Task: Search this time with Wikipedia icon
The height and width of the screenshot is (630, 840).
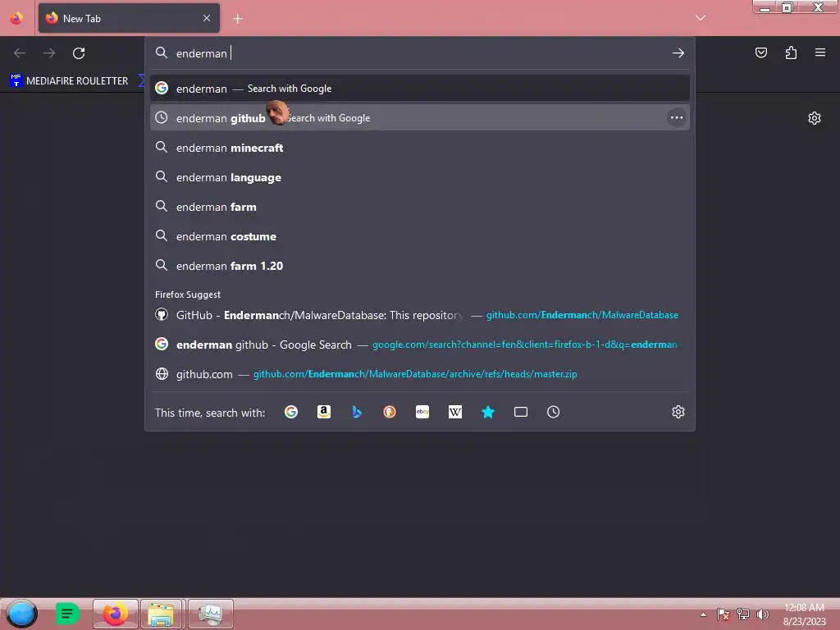Action: coord(455,412)
